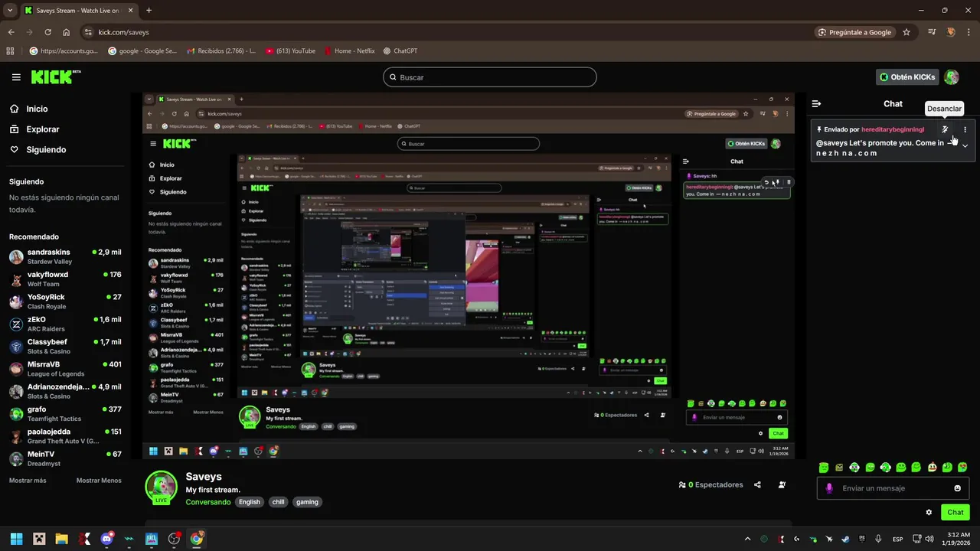980x551 pixels.
Task: Open MisrraVB recommended channel
Action: pos(65,369)
